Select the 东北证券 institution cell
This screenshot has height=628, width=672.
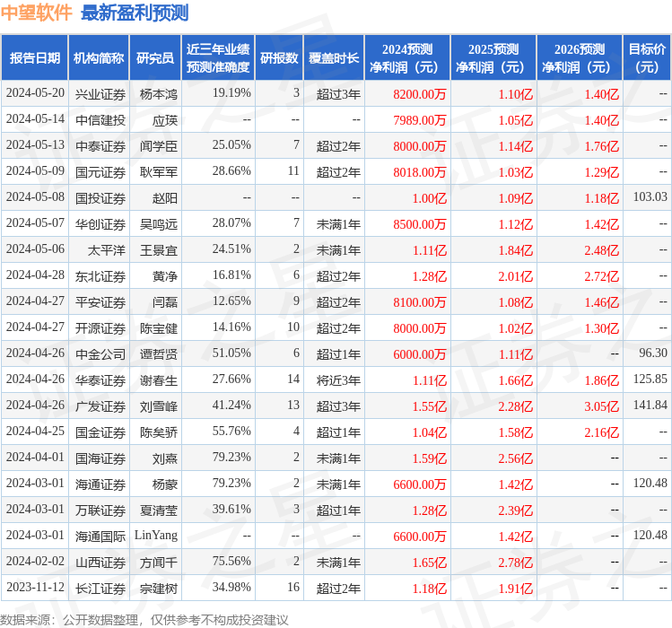tap(100, 276)
